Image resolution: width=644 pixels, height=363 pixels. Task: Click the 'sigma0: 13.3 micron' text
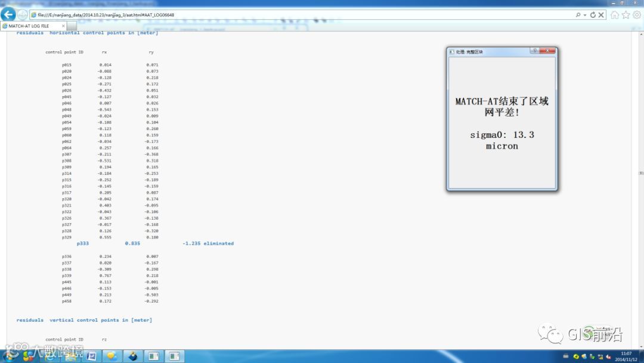coord(502,140)
